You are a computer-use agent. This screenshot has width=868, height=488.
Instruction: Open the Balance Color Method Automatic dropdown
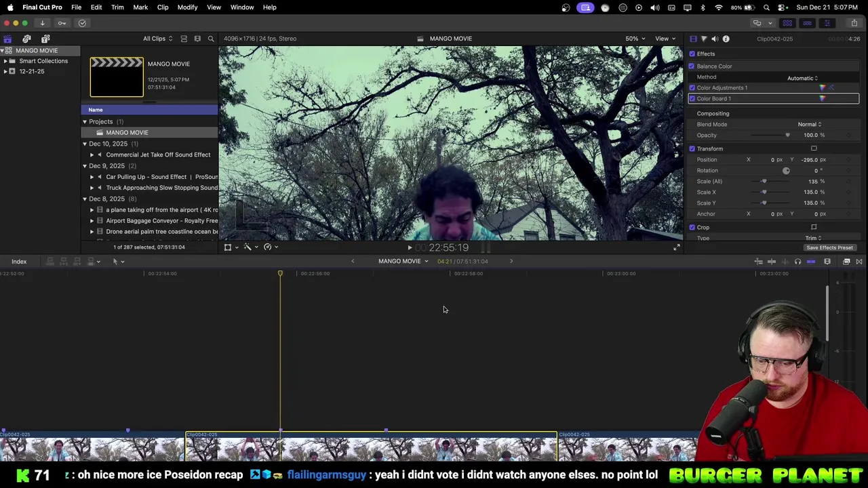pos(803,78)
